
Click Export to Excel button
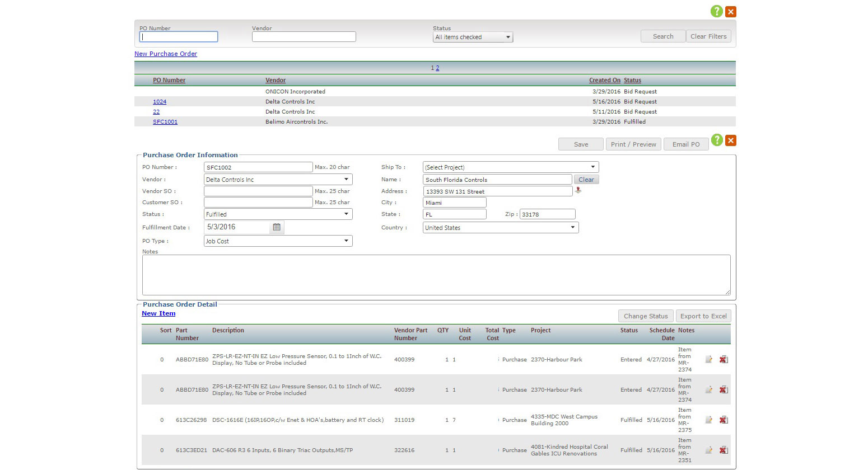(703, 316)
